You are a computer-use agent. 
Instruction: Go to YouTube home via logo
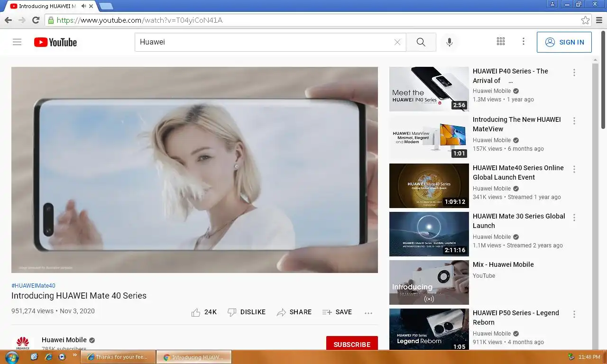pyautogui.click(x=55, y=42)
